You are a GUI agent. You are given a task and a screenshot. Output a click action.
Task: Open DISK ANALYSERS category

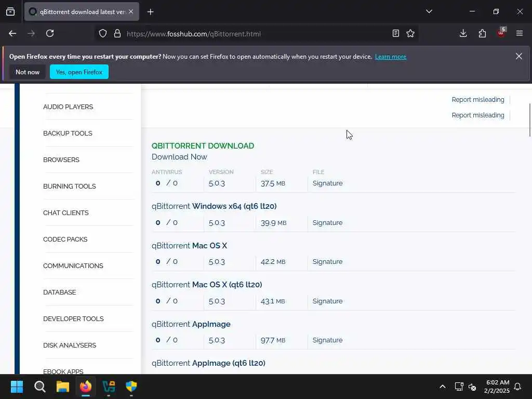click(70, 345)
